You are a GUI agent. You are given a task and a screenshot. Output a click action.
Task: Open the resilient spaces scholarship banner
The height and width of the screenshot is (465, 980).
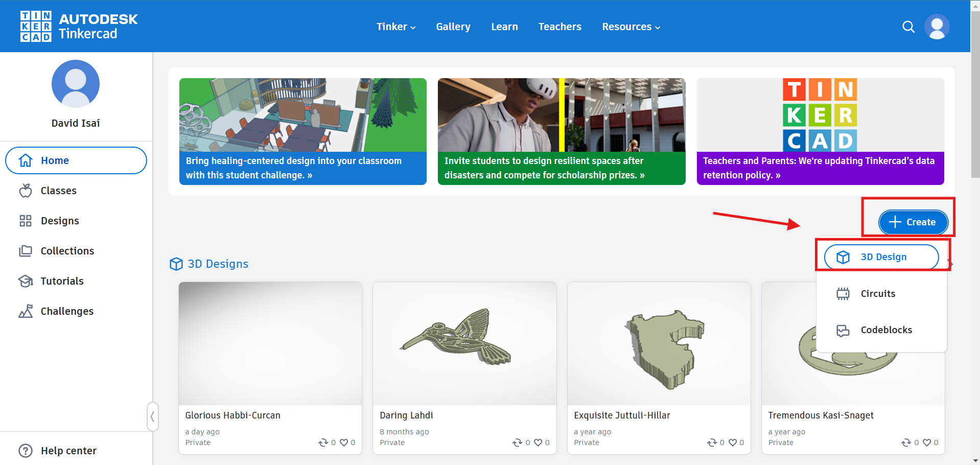(562, 131)
